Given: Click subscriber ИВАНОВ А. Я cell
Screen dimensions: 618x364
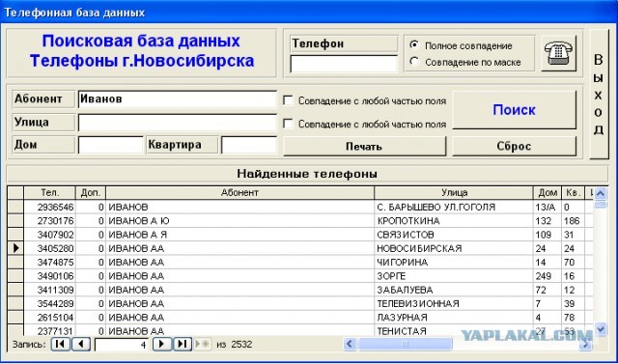Looking at the screenshot, I should [x=239, y=235].
